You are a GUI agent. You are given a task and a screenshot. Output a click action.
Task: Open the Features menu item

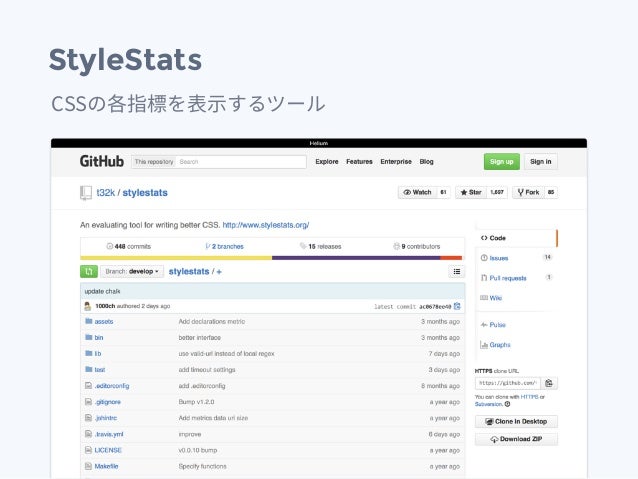click(359, 162)
